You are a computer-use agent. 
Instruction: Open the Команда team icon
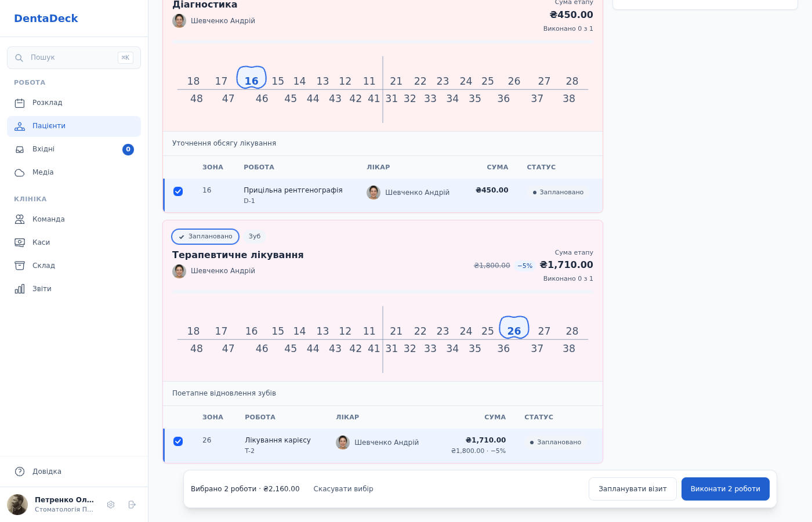(20, 219)
